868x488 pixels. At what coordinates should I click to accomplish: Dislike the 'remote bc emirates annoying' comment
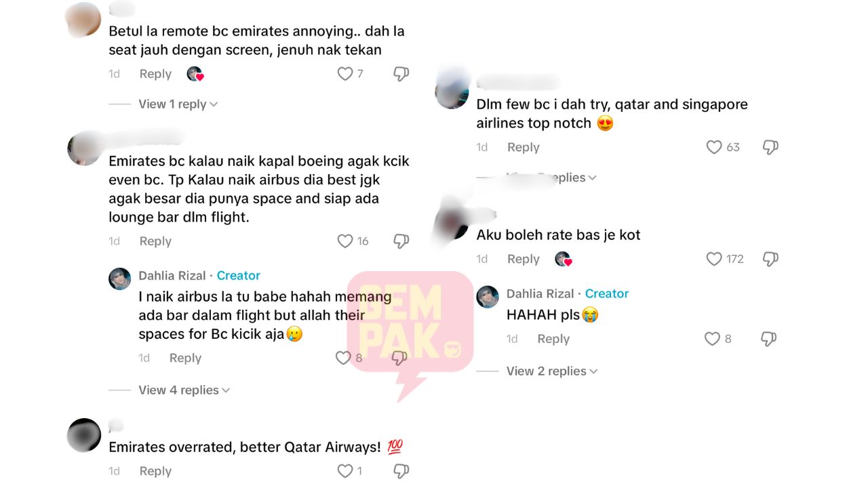(x=401, y=74)
